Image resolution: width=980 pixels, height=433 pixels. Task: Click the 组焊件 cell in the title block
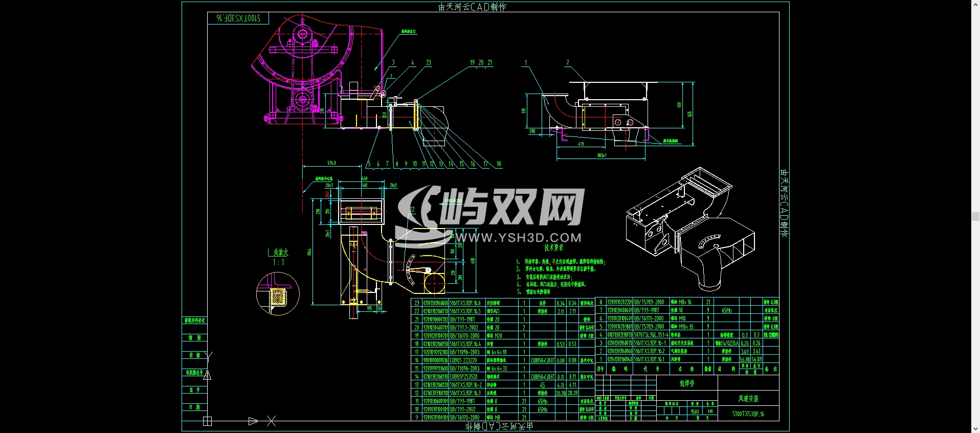687,383
